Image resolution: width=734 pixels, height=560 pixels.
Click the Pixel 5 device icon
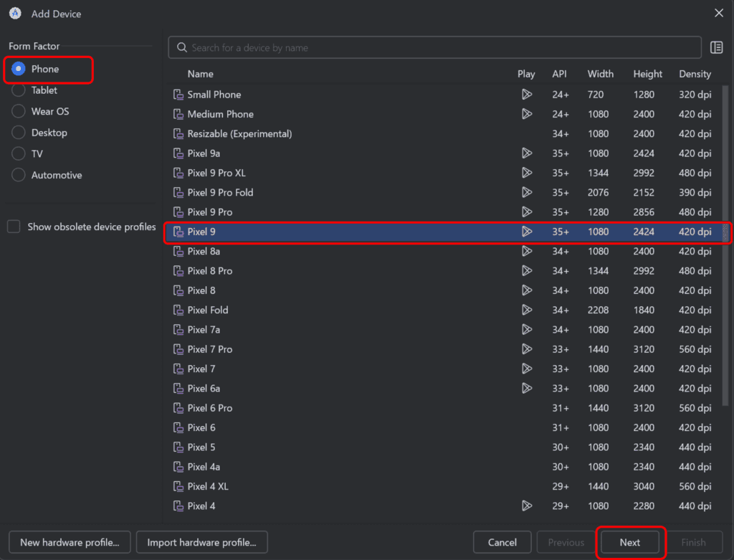point(178,447)
